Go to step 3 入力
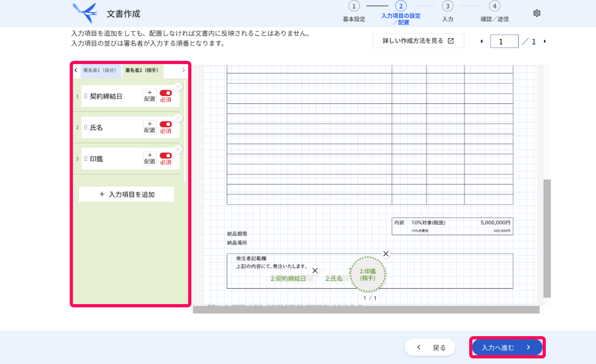This screenshot has width=596, height=364. coord(448,12)
